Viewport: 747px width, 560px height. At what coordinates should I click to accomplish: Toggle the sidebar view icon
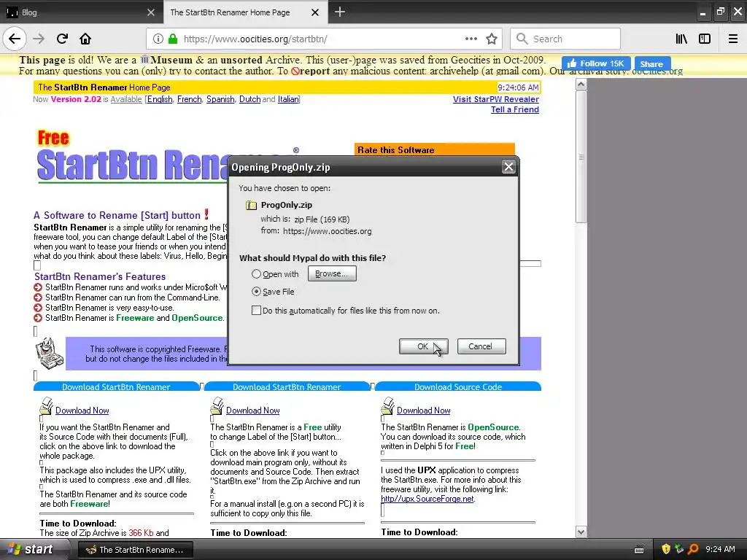click(705, 39)
